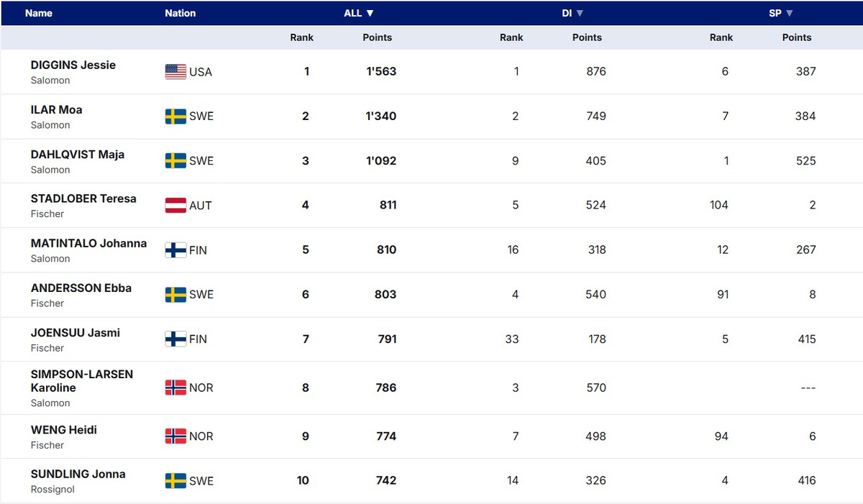Click Sweden flag for DAHLQVIST Maja
This screenshot has height=504, width=863.
pos(175,161)
